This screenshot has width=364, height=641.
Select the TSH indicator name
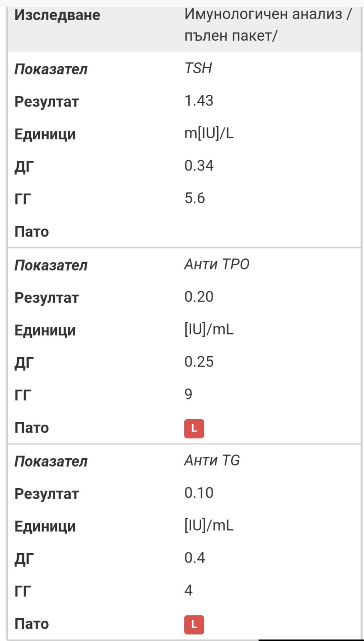pyautogui.click(x=198, y=68)
